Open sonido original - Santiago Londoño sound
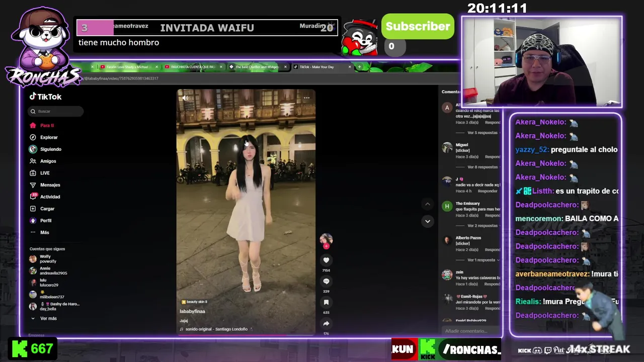The image size is (644, 362). tap(216, 329)
